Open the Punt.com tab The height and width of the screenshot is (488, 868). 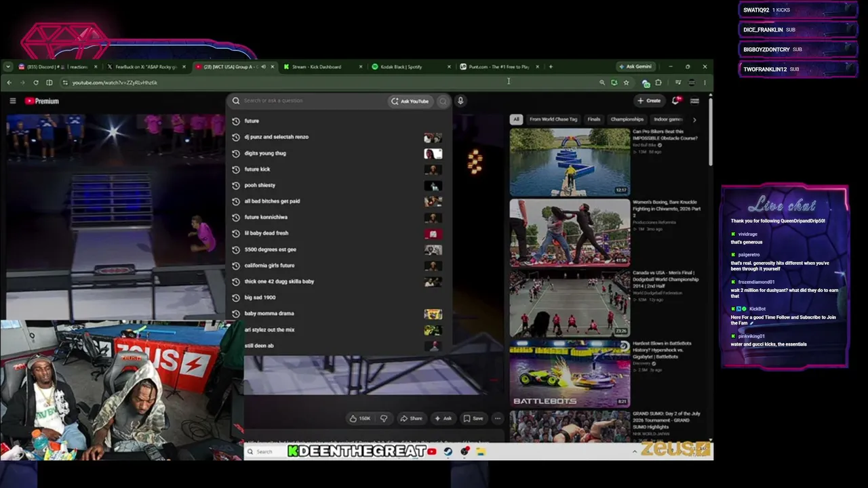click(x=499, y=67)
